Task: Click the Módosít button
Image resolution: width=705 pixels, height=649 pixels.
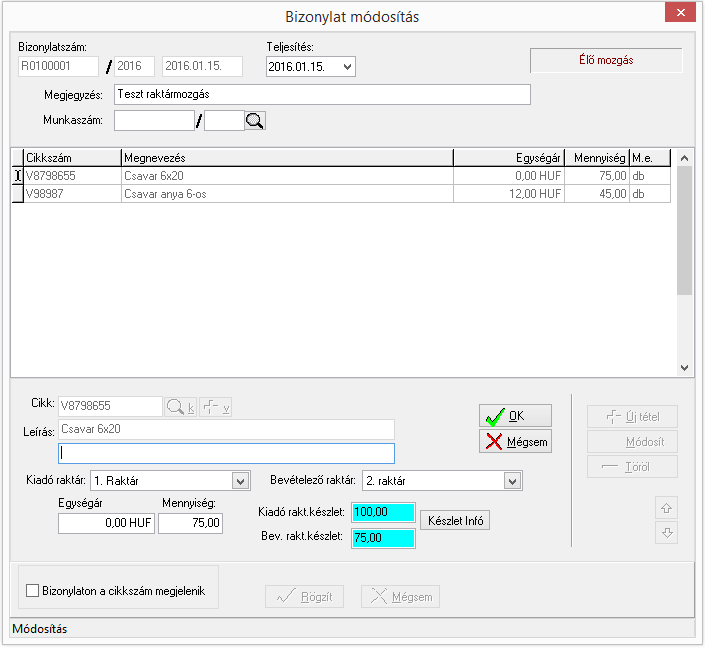Action: (632, 442)
